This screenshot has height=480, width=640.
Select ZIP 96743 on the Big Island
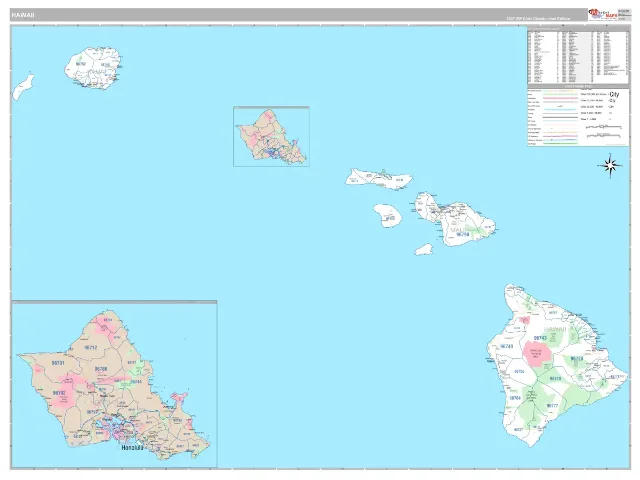click(540, 338)
